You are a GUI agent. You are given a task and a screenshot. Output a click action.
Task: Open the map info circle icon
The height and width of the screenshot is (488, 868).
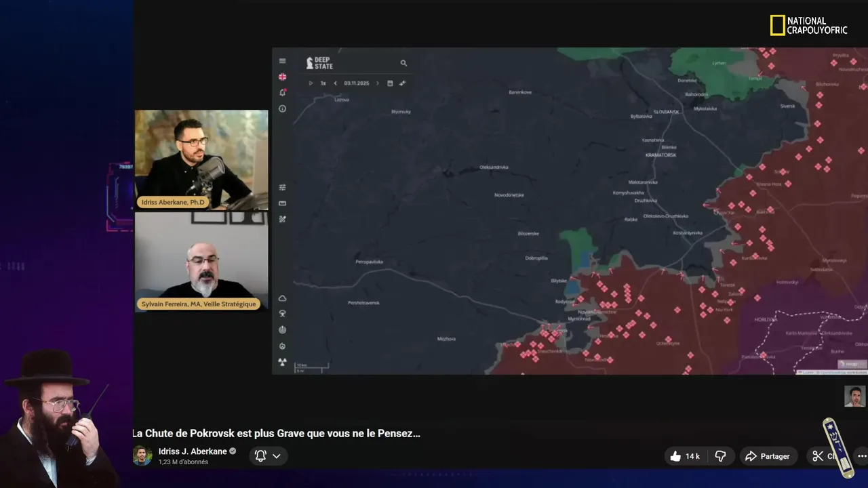click(x=282, y=108)
